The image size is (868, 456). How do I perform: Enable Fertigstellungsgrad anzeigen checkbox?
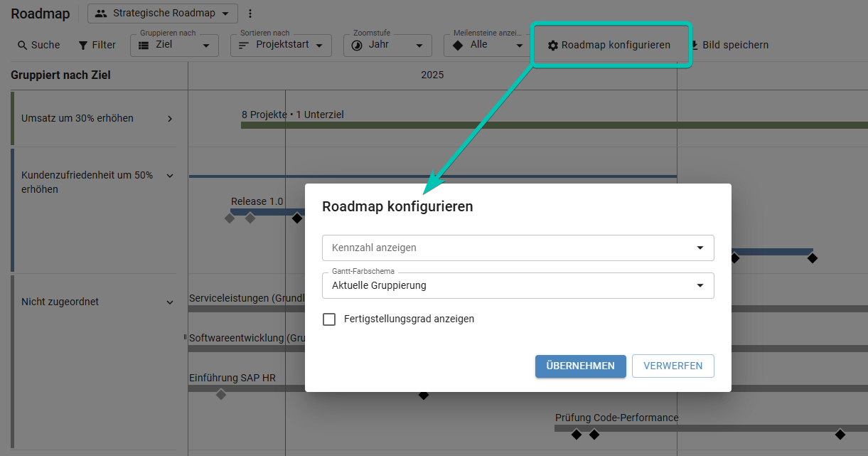pos(329,319)
